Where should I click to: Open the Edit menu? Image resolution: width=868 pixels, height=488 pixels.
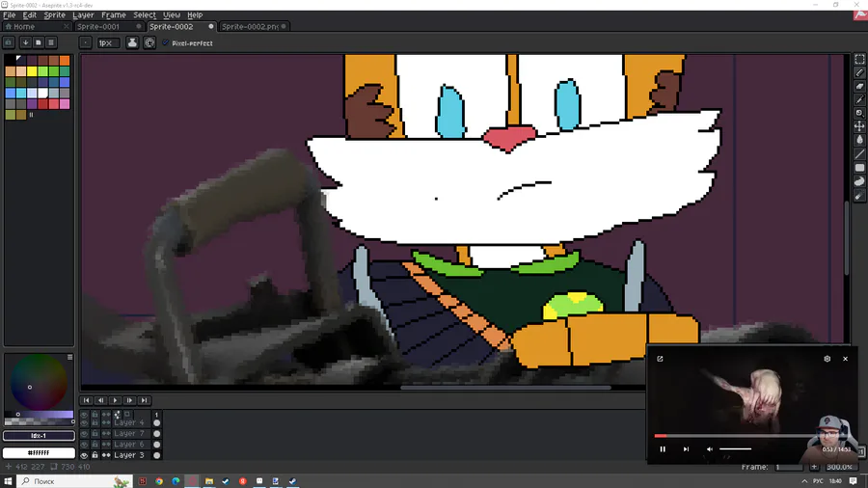29,14
